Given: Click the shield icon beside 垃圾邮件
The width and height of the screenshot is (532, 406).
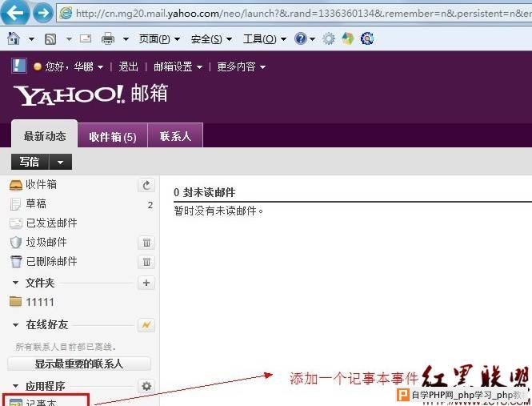Looking at the screenshot, I should (x=16, y=243).
